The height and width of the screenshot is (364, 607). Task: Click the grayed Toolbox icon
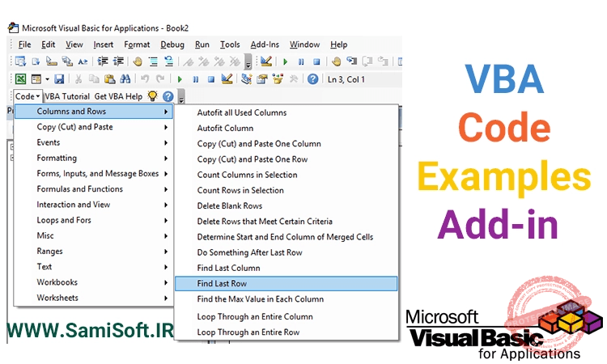pos(294,79)
